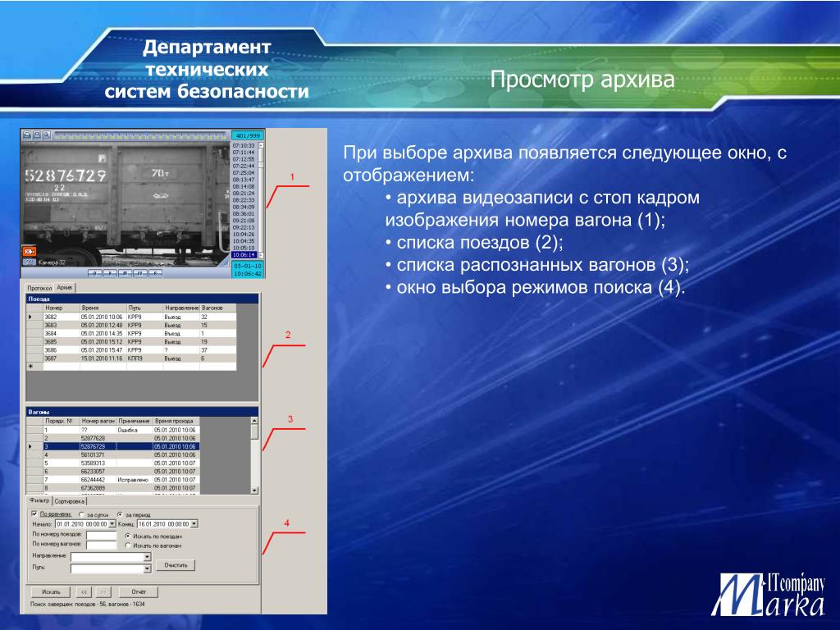Select the 10:06:14 recording in time list
This screenshot has width=840, height=630.
(244, 255)
